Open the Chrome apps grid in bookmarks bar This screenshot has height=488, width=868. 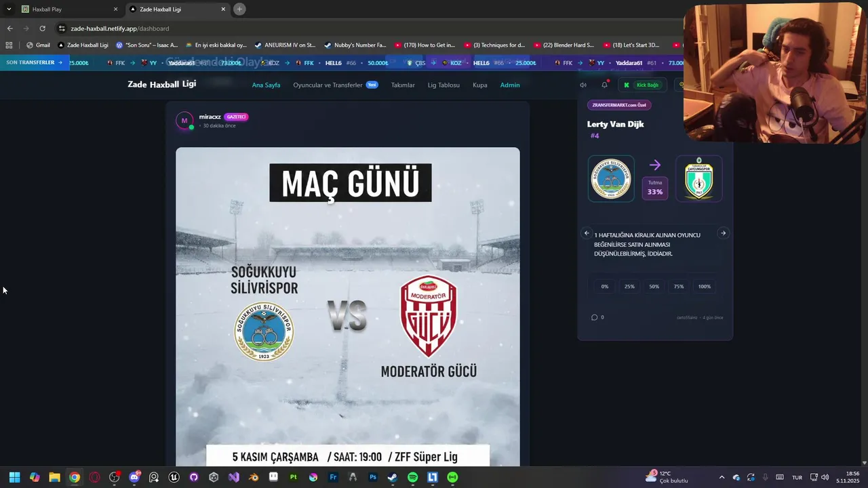9,45
